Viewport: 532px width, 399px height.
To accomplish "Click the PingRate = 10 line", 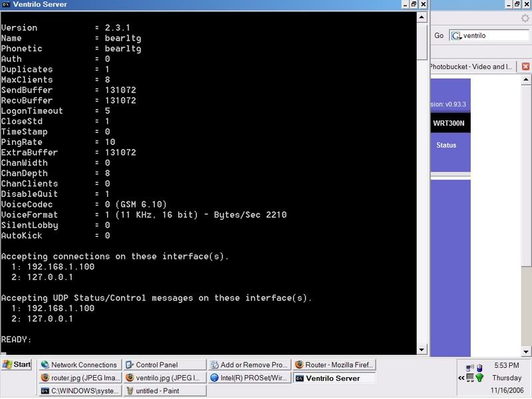I will tap(58, 142).
